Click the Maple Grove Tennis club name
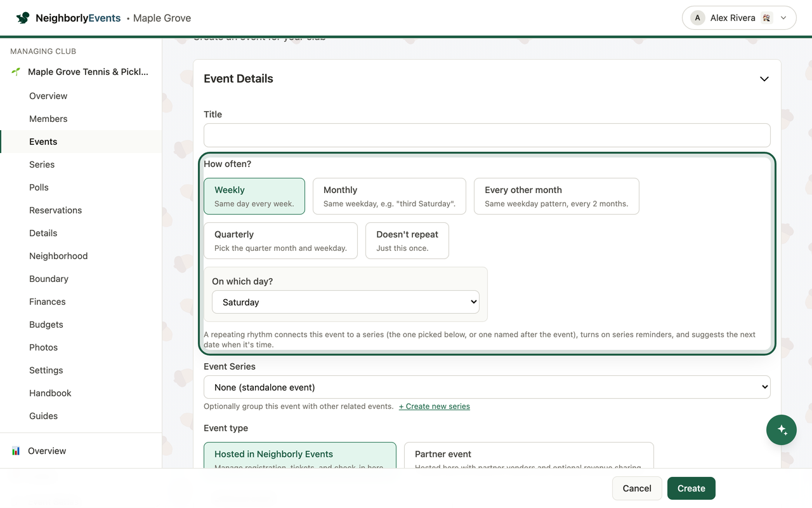The height and width of the screenshot is (508, 812). coord(88,72)
